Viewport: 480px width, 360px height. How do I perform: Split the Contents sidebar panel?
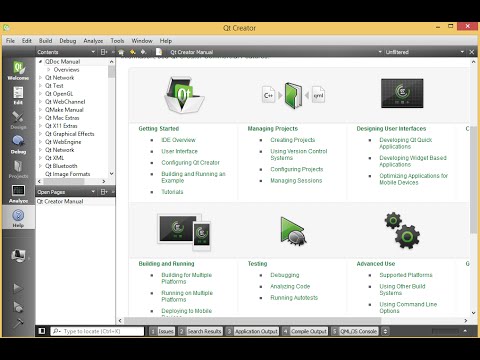(104, 52)
